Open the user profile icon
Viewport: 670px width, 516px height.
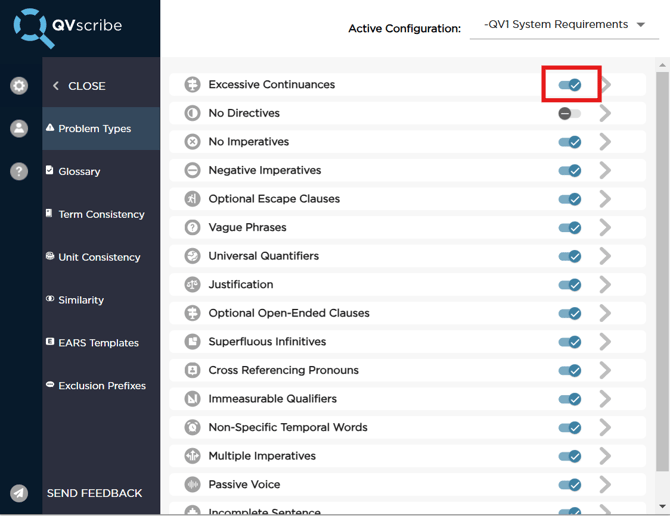click(x=19, y=128)
